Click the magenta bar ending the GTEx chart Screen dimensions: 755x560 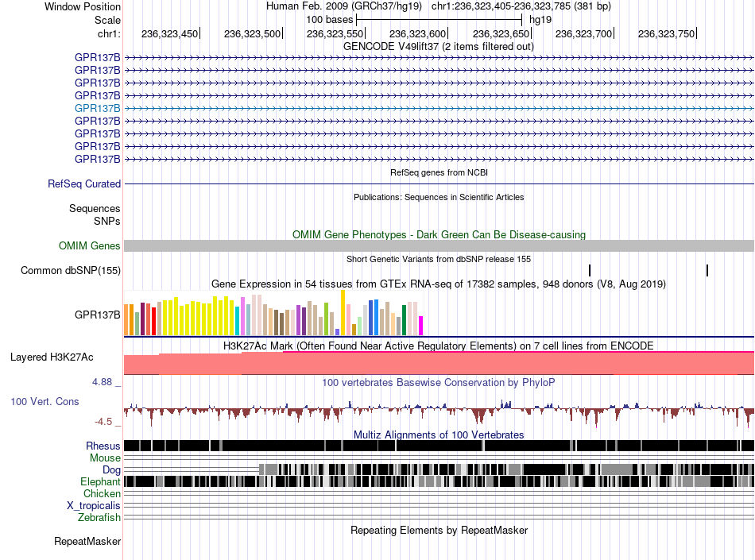pyautogui.click(x=421, y=325)
